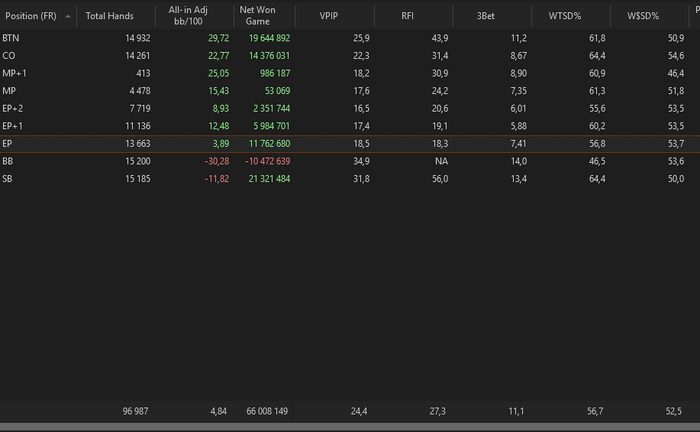Click EP+1 net won 5 984 701
Viewport: 700px width, 432px height.
click(x=271, y=126)
